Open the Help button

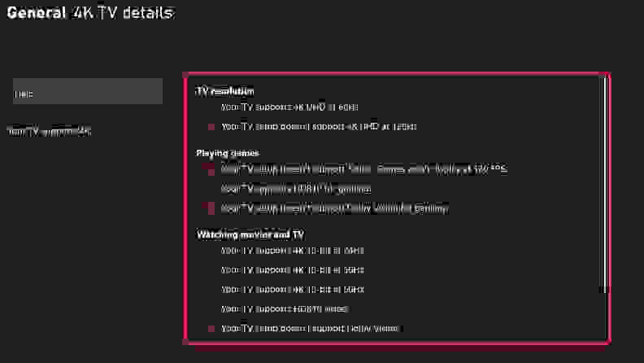[x=88, y=91]
